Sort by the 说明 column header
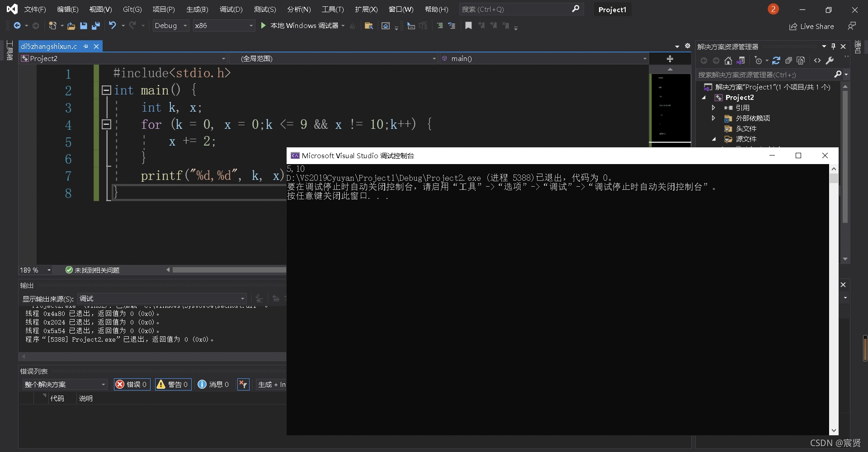The width and height of the screenshot is (868, 452). tap(85, 398)
